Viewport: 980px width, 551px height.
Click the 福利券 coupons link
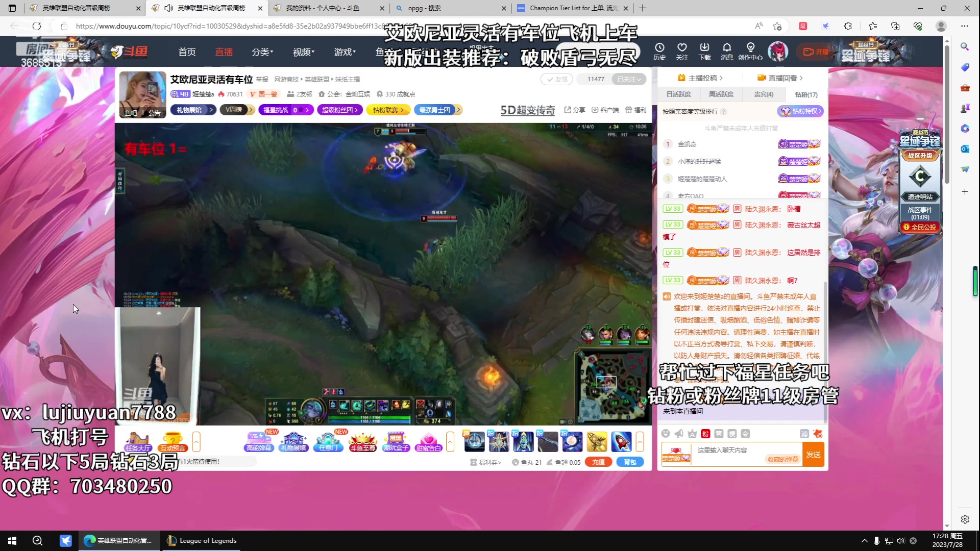pos(486,462)
